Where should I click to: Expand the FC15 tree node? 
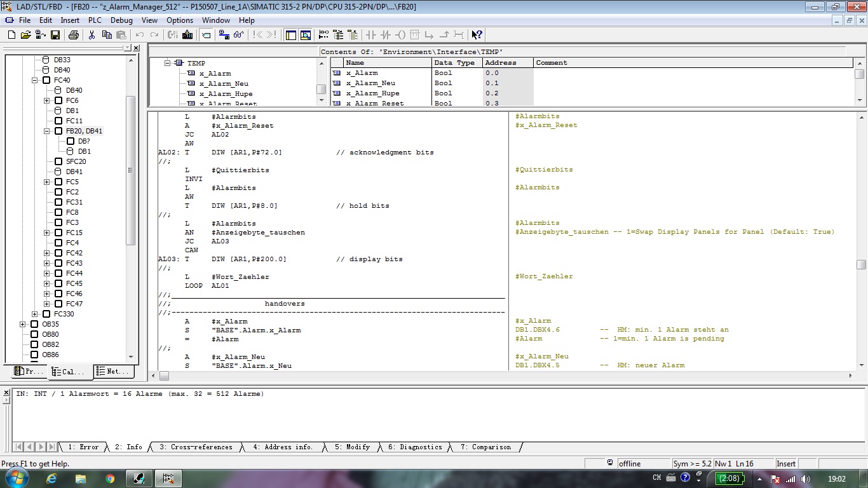coord(47,233)
